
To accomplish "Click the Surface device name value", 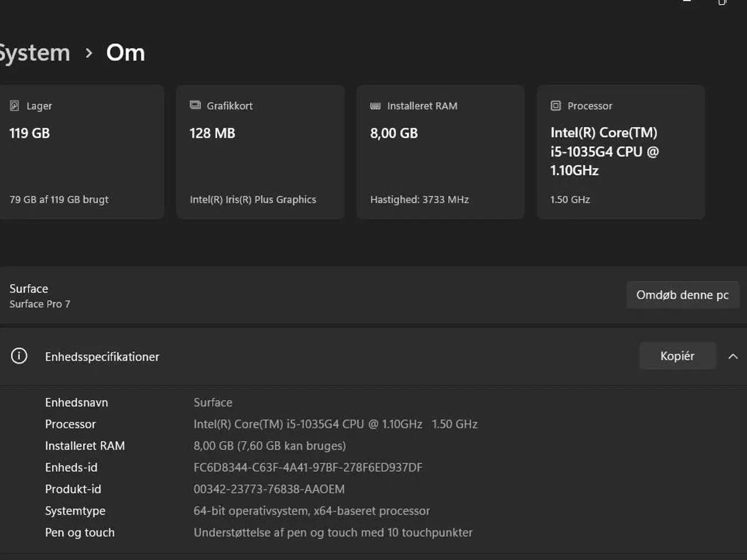I will (x=213, y=402).
